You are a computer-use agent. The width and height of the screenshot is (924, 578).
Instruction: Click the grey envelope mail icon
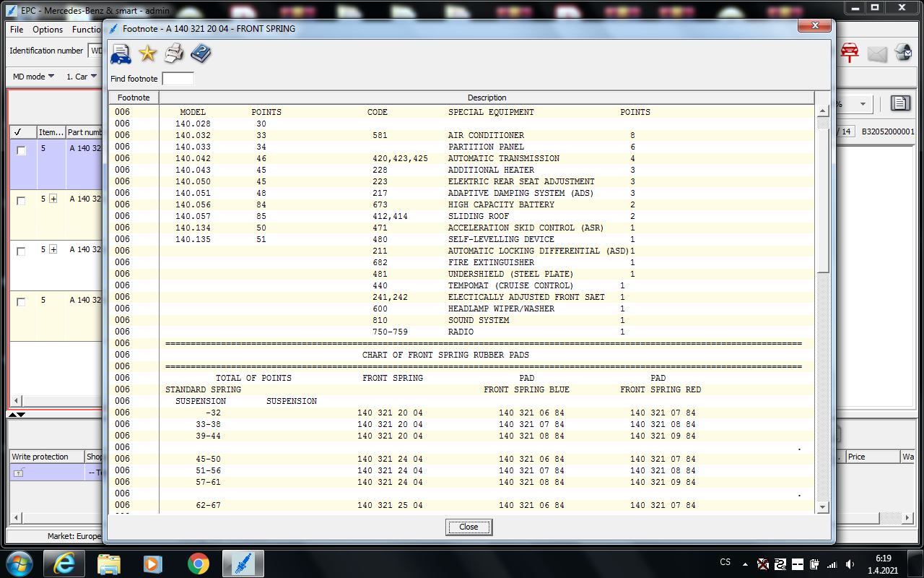tap(877, 53)
